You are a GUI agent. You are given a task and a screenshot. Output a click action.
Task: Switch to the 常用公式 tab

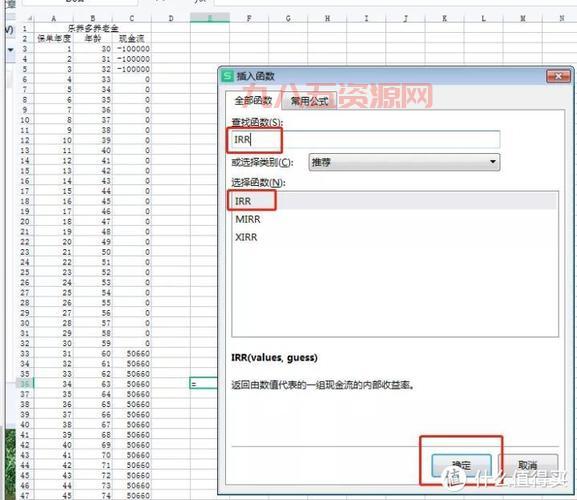coord(309,101)
